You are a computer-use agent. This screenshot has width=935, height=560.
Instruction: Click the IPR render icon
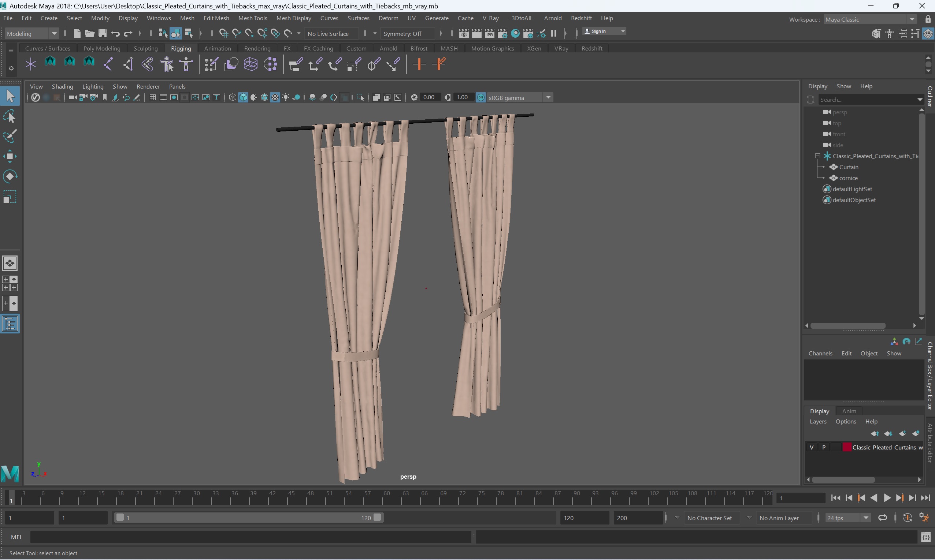point(489,33)
